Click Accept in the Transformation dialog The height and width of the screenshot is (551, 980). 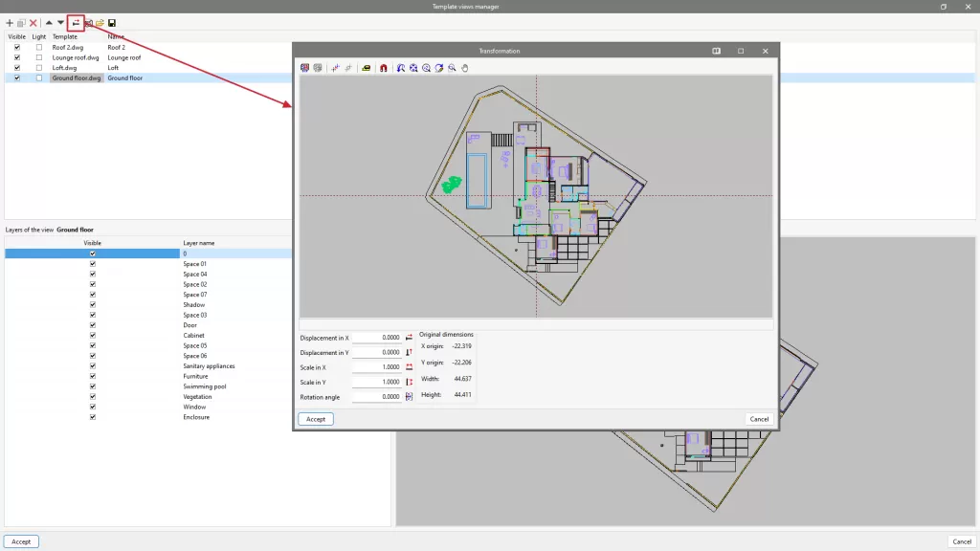pyautogui.click(x=316, y=419)
